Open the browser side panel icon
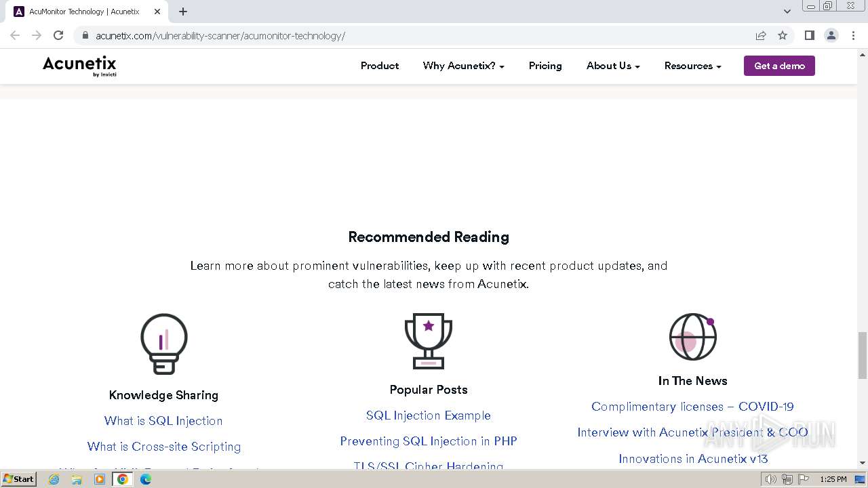The height and width of the screenshot is (488, 868). 810,35
